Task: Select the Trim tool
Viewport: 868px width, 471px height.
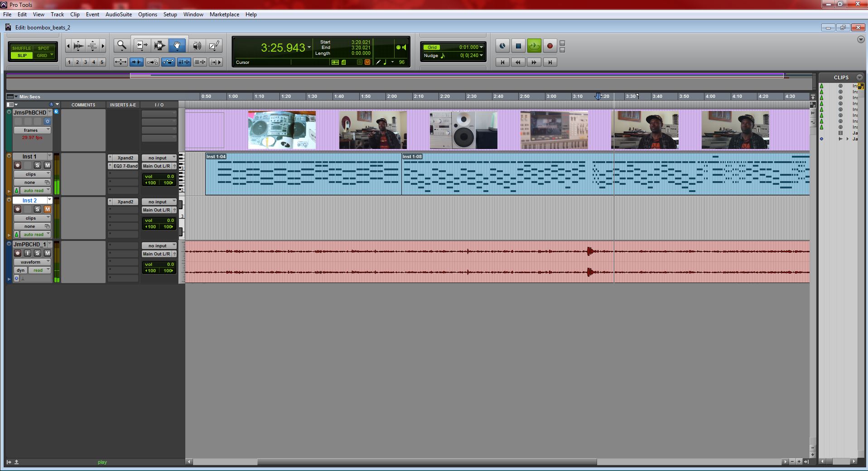Action: [x=141, y=45]
